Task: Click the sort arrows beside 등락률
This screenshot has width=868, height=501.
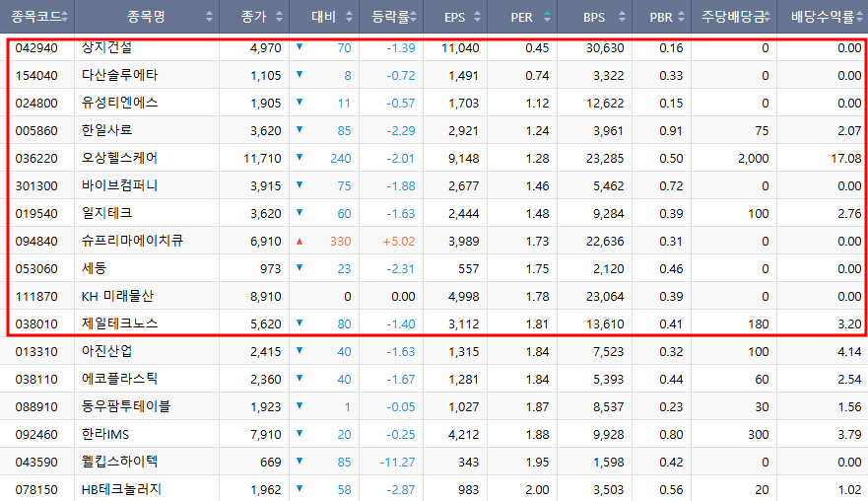Action: [x=413, y=17]
